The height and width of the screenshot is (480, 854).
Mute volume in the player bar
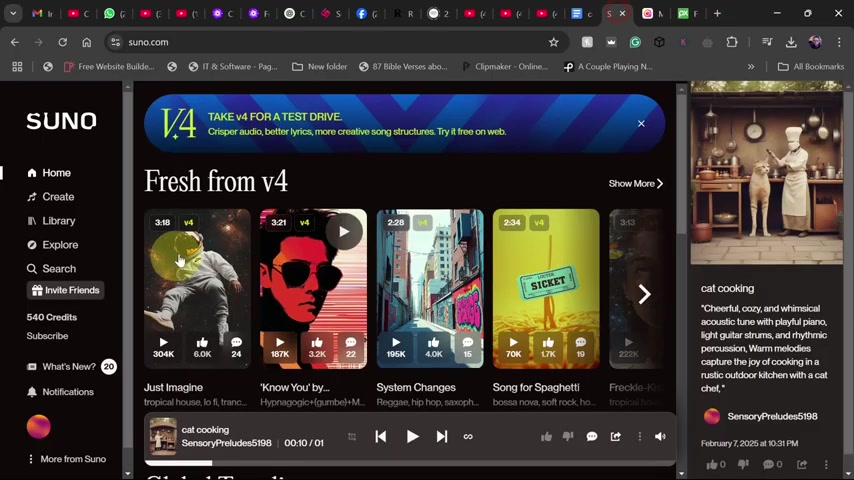tap(660, 436)
